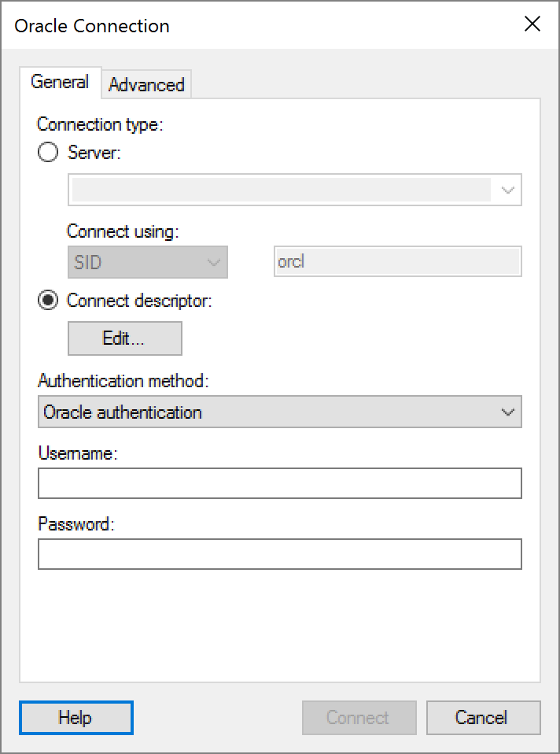
Task: Expand the Server combo box arrow
Action: coord(507,190)
